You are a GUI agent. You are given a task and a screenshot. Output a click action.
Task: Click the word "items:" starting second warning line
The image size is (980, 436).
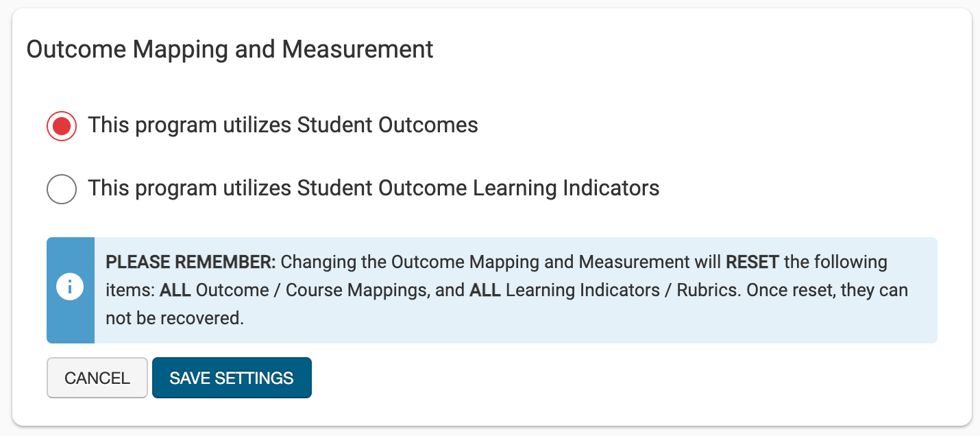click(130, 290)
